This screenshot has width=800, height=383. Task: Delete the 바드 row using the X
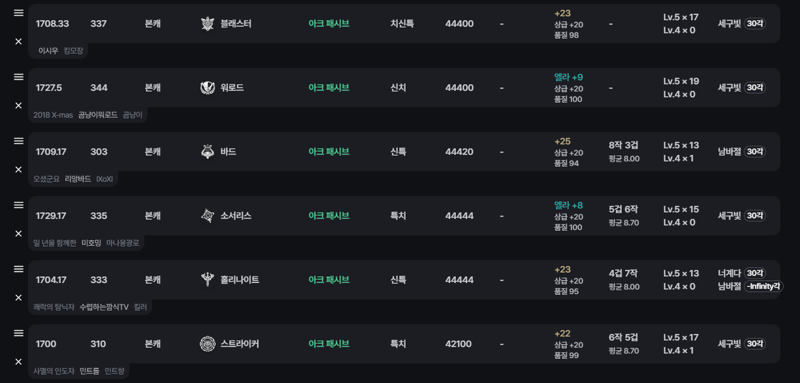point(18,169)
